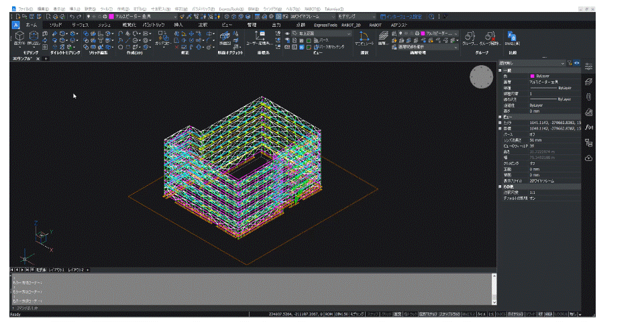Image resolution: width=644 pixels, height=322 pixels.
Task: Toggle Ortho (直交) mode in status bar
Action: point(398,314)
